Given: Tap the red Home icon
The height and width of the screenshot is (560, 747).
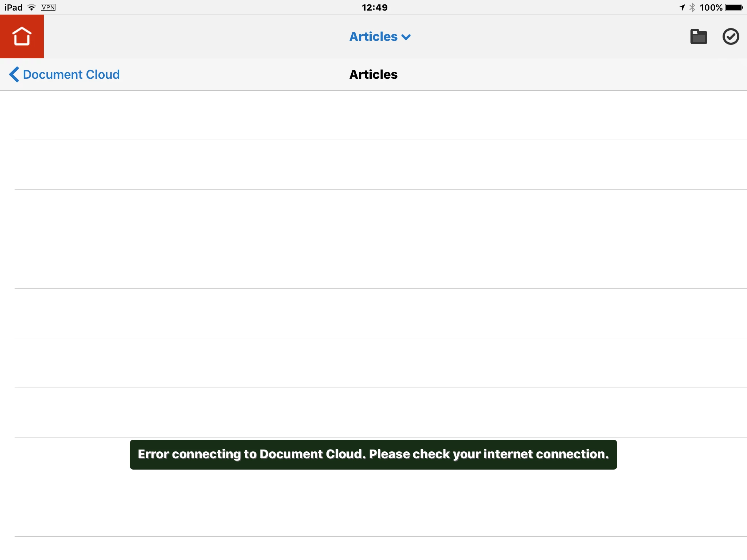Looking at the screenshot, I should 22,36.
